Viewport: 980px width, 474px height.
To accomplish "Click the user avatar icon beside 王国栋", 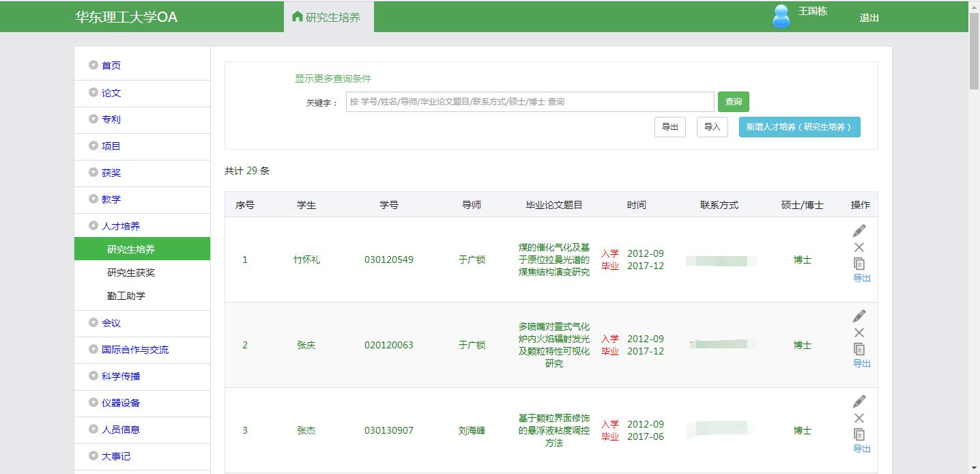I will pyautogui.click(x=781, y=16).
